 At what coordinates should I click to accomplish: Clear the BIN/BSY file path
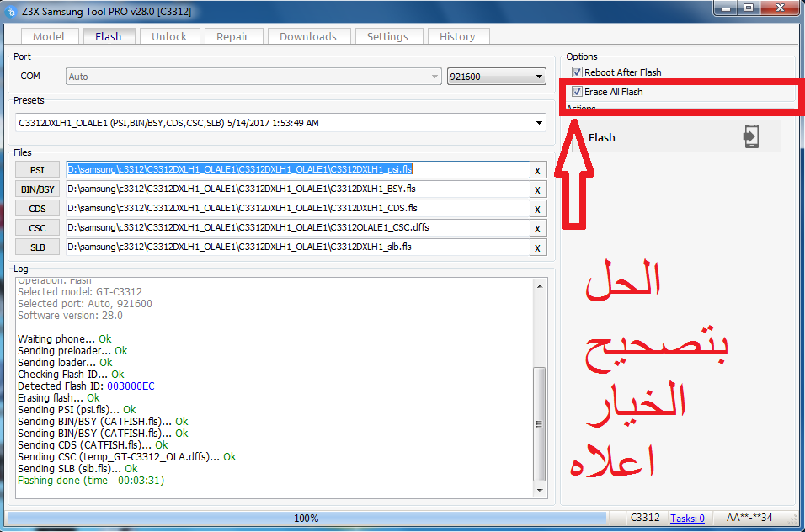click(x=537, y=189)
